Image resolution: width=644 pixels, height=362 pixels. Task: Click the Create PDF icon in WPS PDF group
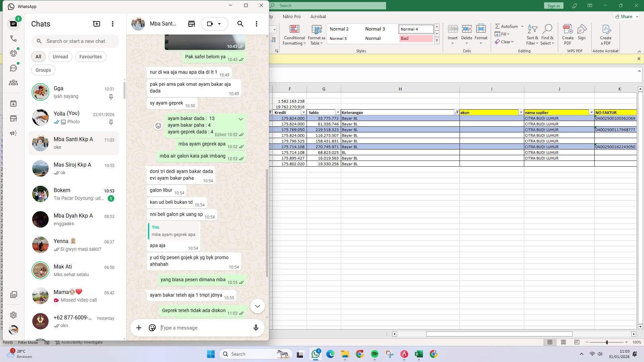(x=568, y=34)
